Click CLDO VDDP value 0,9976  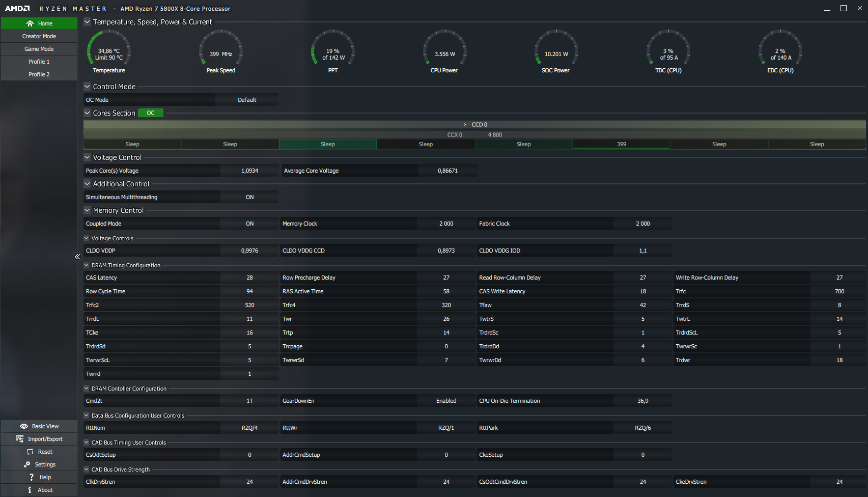(x=249, y=251)
